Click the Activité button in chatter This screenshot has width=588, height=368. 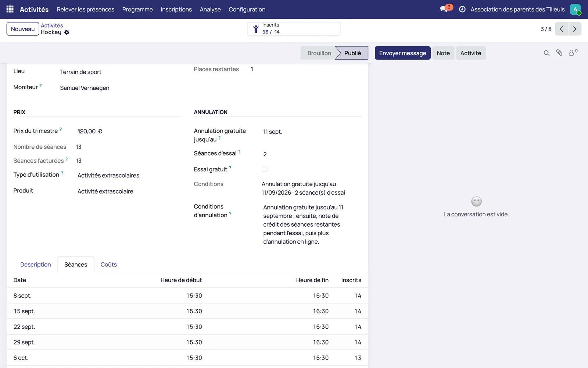tap(471, 53)
